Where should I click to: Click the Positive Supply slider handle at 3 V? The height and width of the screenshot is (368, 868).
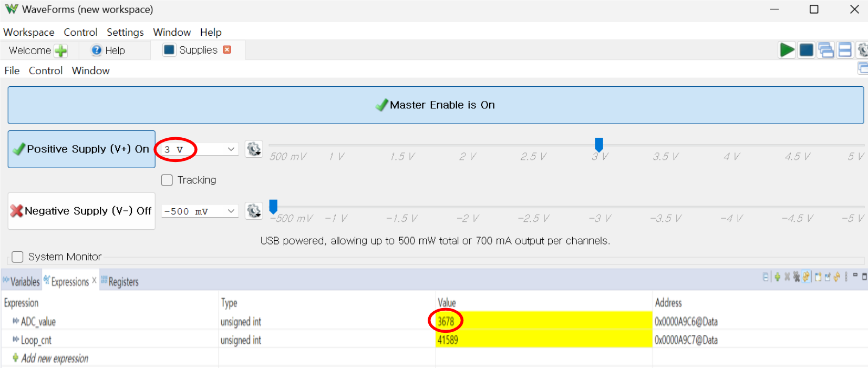598,145
